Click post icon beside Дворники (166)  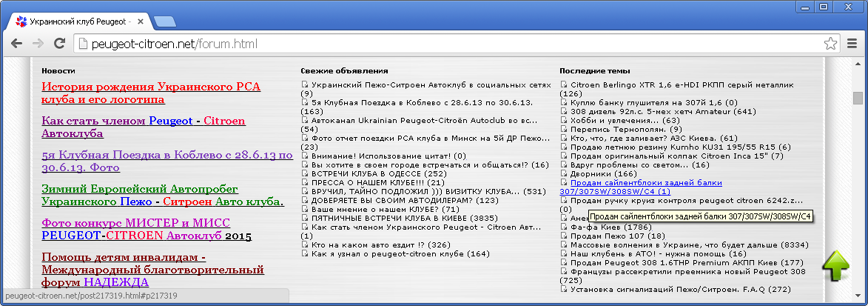point(564,173)
